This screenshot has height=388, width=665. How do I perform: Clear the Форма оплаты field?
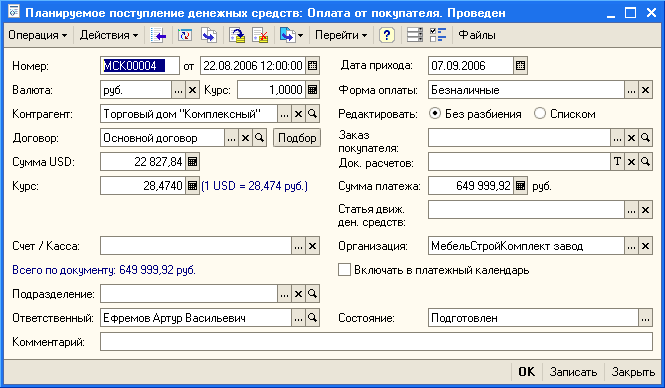[x=645, y=90]
